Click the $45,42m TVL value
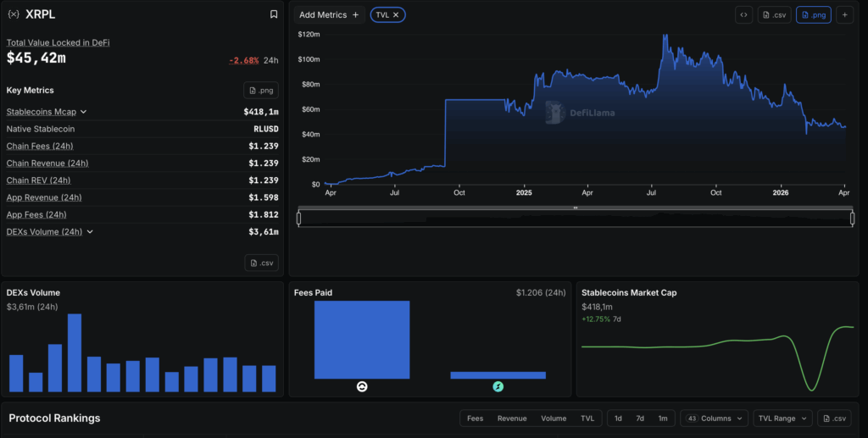 coord(36,58)
